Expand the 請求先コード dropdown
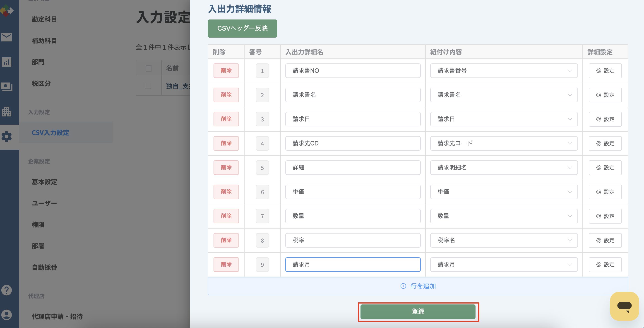 (x=504, y=144)
